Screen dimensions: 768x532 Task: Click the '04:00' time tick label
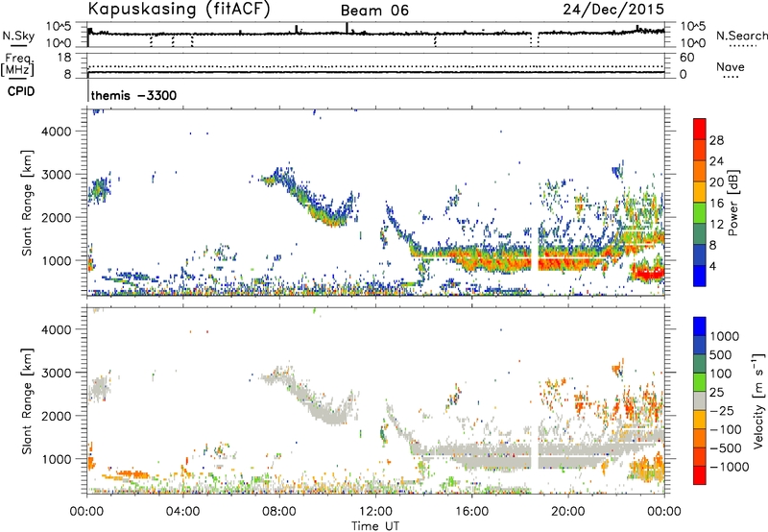(183, 512)
